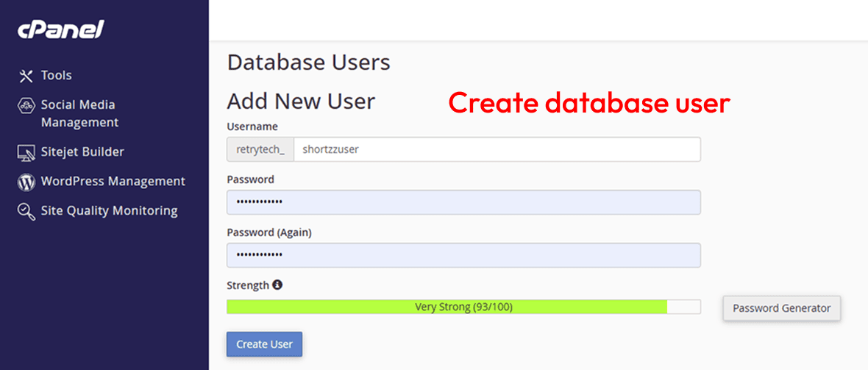Click the Sitejet Builder monitor icon
868x370 pixels.
click(26, 152)
